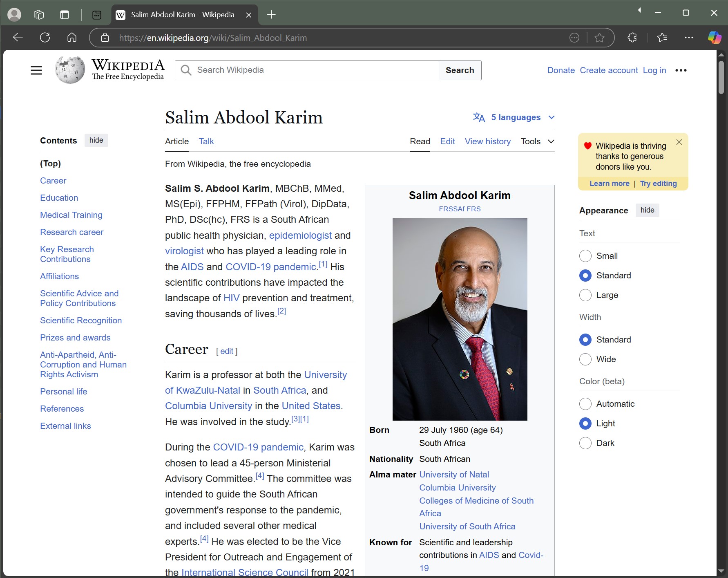Switch to the Talk tab

point(206,141)
